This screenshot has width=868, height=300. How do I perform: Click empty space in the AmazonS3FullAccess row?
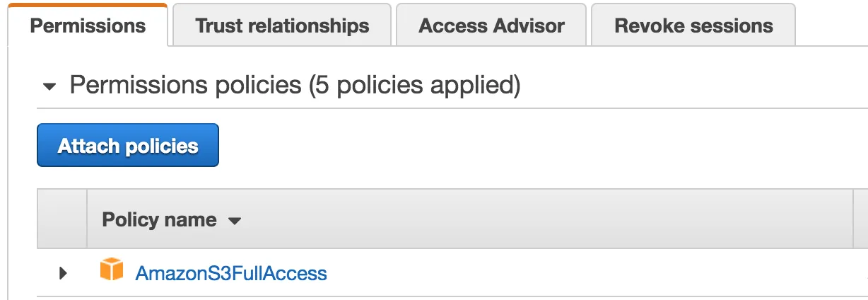point(565,273)
